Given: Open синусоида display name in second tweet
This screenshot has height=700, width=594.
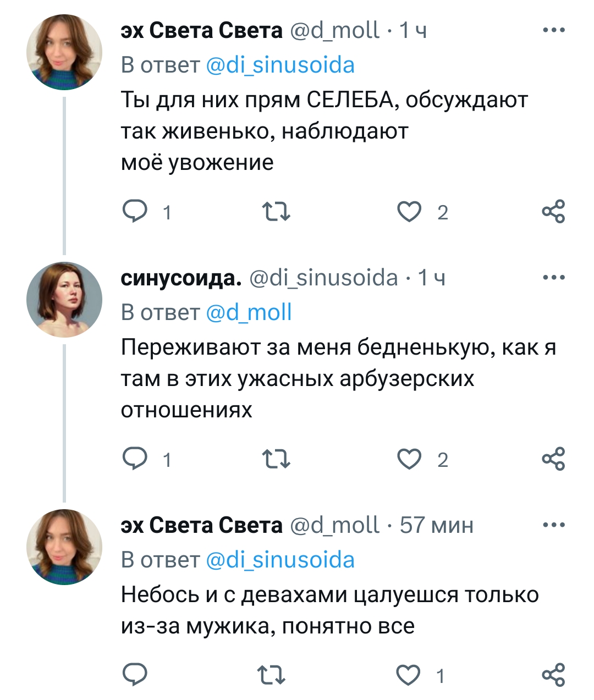Looking at the screenshot, I should pyautogui.click(x=181, y=278).
